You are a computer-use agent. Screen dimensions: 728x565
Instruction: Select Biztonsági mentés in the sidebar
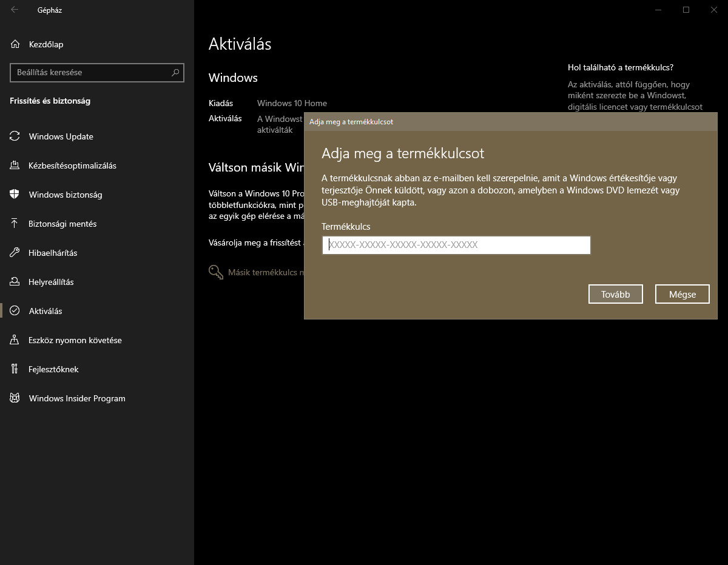(x=97, y=224)
